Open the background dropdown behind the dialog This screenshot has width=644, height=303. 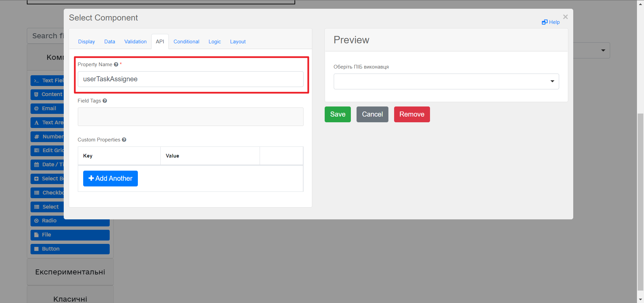[x=592, y=50]
